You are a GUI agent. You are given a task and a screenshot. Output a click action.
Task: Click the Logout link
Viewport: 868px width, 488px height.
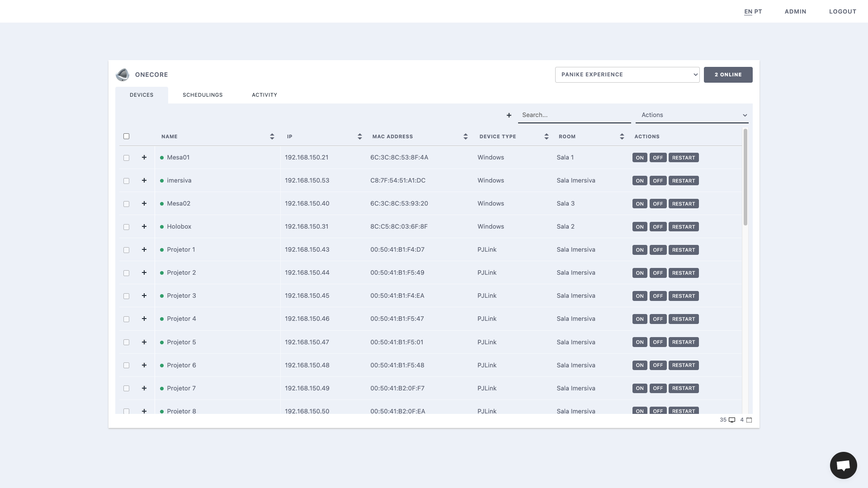842,12
